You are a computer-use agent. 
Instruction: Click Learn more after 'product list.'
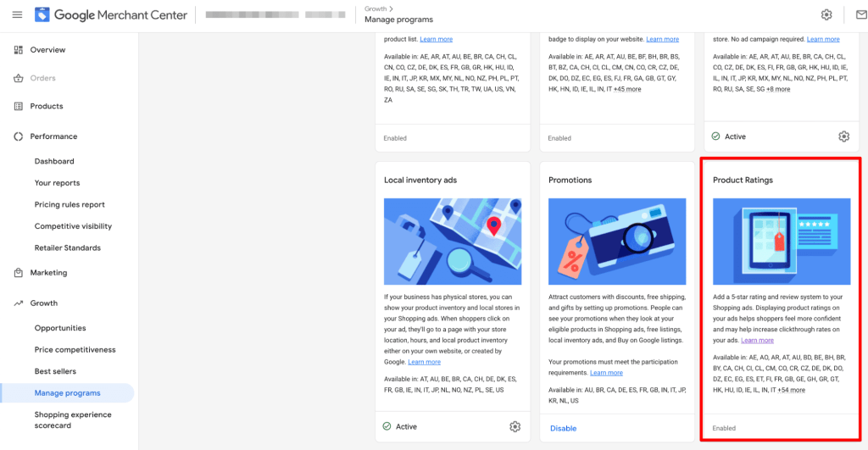437,39
